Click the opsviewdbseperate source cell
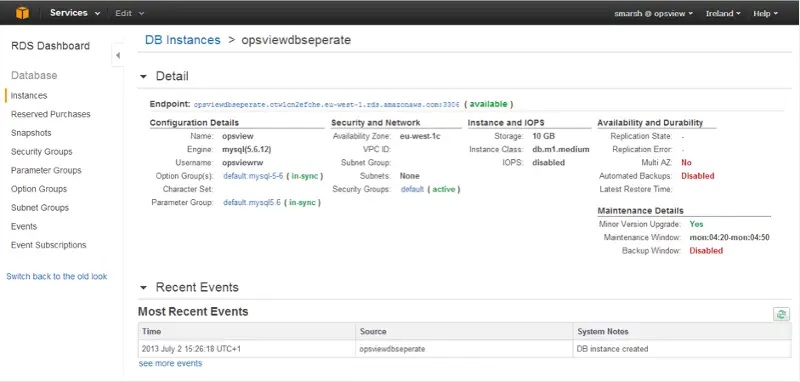Image resolution: width=800 pixels, height=382 pixels. click(465, 349)
